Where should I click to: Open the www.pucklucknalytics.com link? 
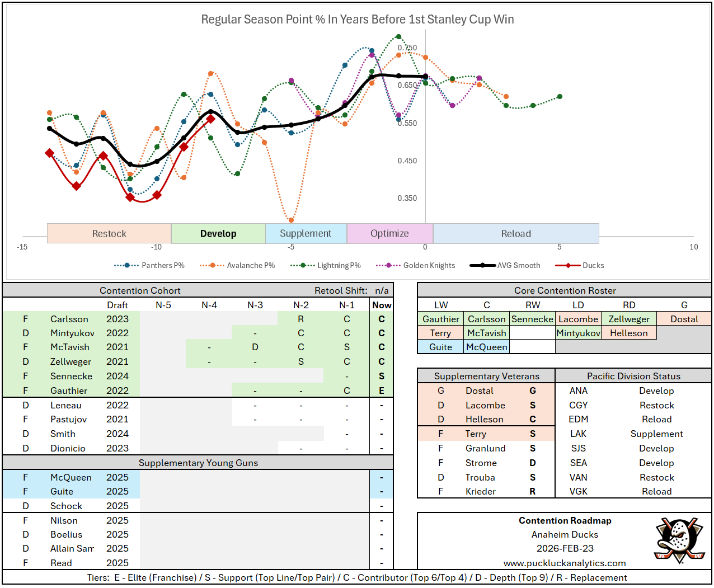pos(564,563)
